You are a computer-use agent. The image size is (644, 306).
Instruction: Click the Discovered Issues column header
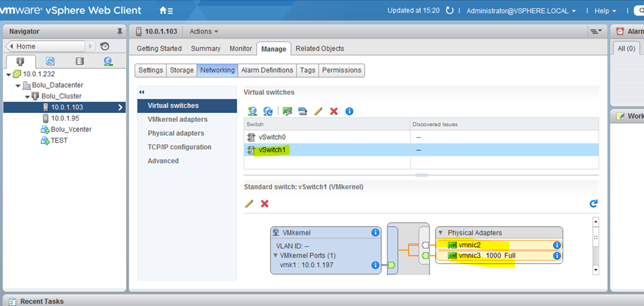coord(504,124)
